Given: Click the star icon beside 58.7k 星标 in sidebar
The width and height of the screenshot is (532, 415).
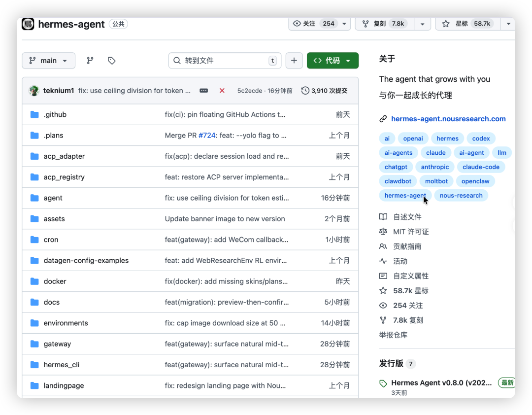Looking at the screenshot, I should point(383,291).
